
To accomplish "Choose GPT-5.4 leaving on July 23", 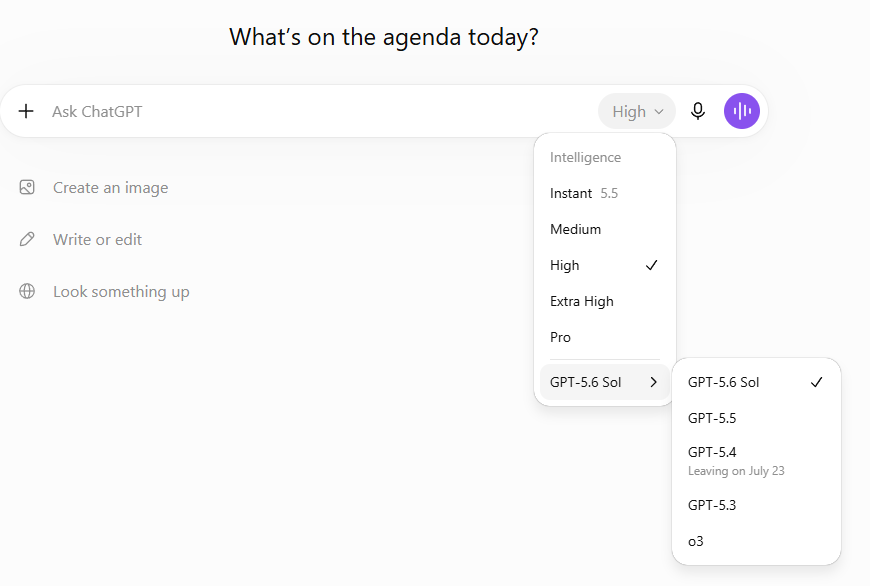I will [756, 461].
